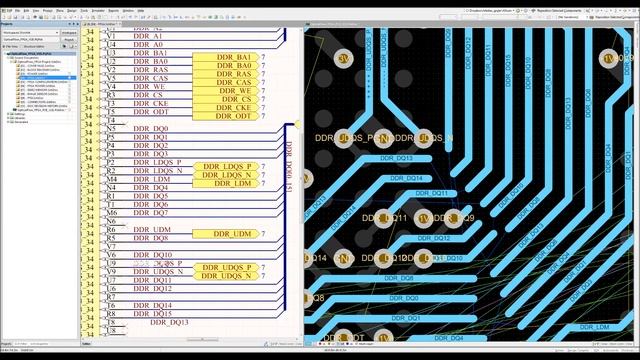Screen dimensions: 640x360
Task: Select the horizontal DDR_DQ14 track in PCB
Action: [408, 178]
